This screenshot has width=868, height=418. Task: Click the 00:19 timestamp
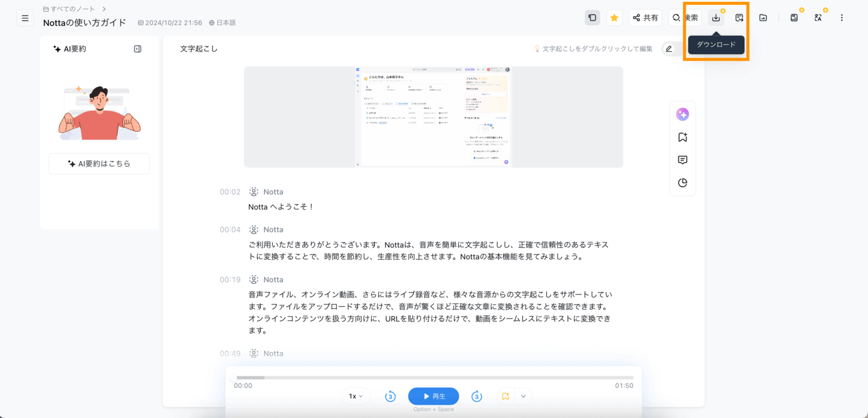pyautogui.click(x=230, y=280)
